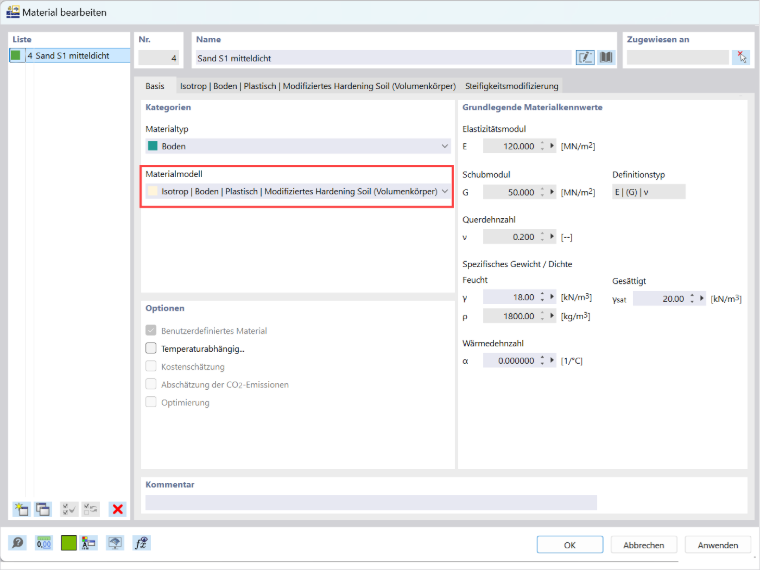Click the select-all checkmarks icon below Liste
The width and height of the screenshot is (760, 570).
69,509
